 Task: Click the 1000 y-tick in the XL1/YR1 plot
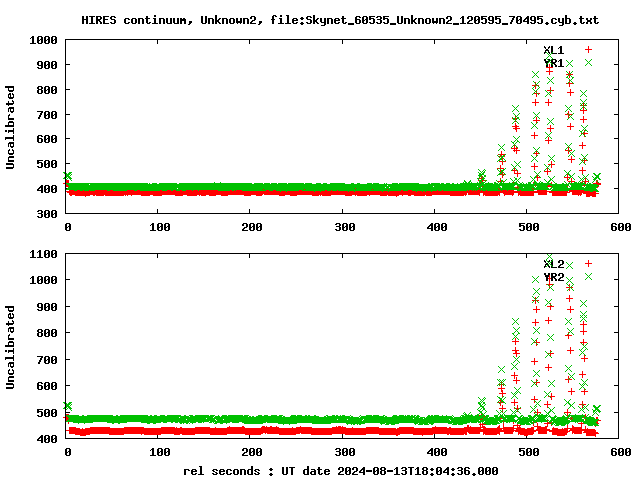click(x=43, y=40)
